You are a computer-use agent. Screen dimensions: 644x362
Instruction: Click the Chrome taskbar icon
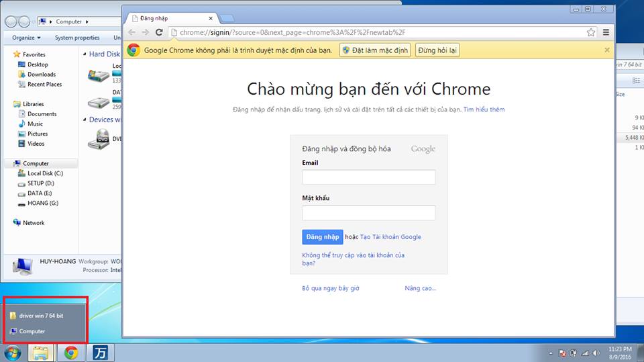point(71,353)
